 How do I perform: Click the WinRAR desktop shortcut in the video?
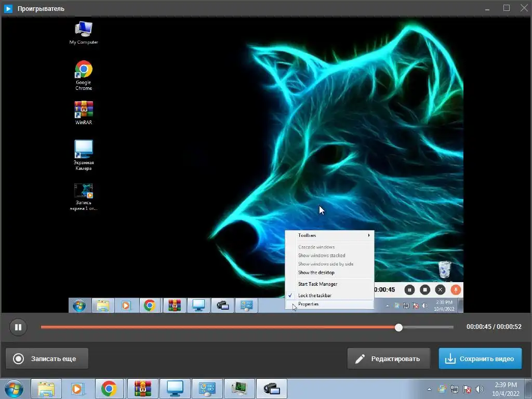click(x=84, y=113)
